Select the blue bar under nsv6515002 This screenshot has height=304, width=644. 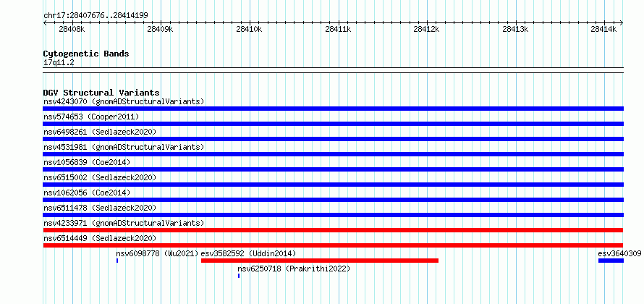333,185
